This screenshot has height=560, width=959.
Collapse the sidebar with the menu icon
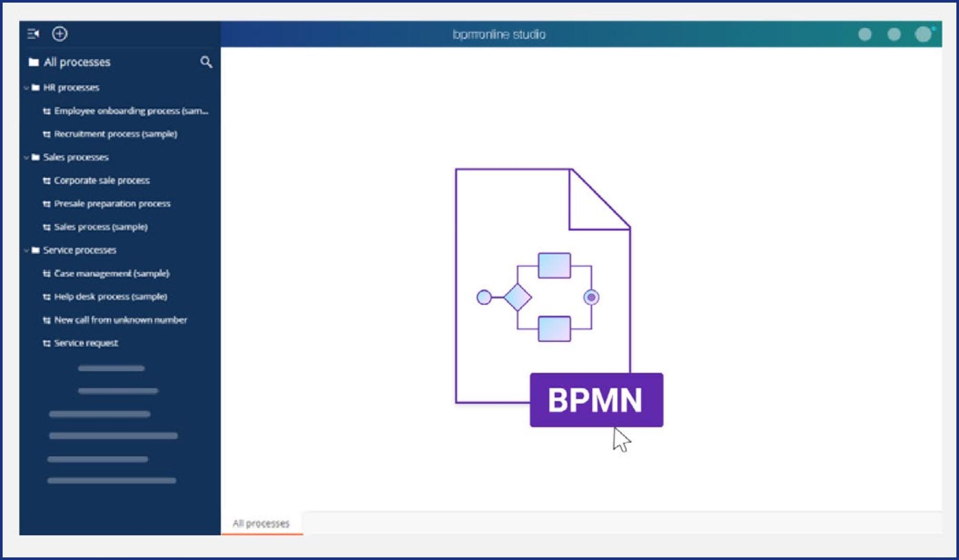coord(33,34)
